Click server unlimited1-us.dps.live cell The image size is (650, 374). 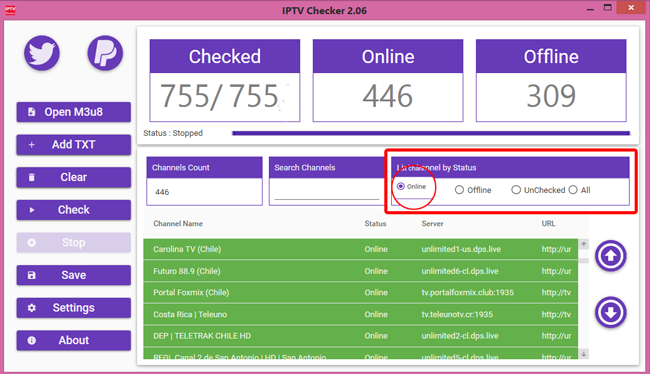point(461,249)
